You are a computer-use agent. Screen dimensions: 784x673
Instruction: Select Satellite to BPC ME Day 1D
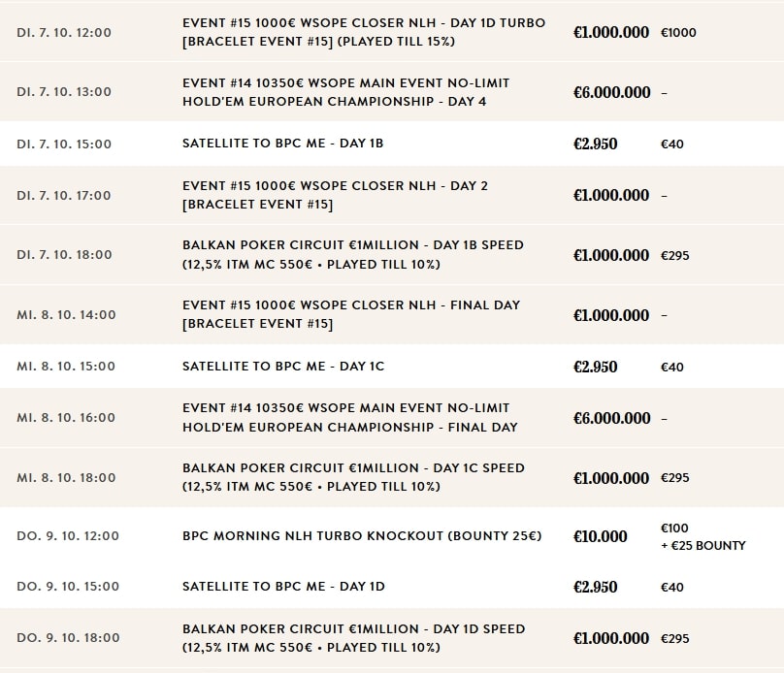click(283, 587)
